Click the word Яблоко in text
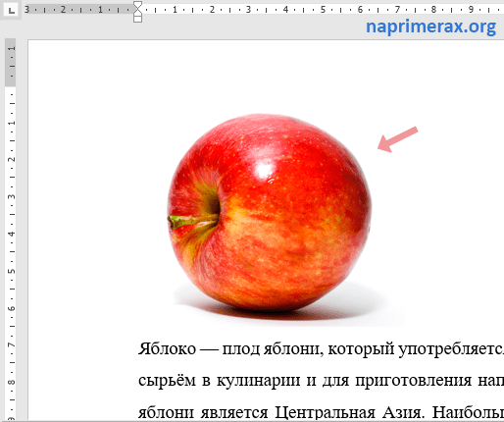 (x=167, y=348)
